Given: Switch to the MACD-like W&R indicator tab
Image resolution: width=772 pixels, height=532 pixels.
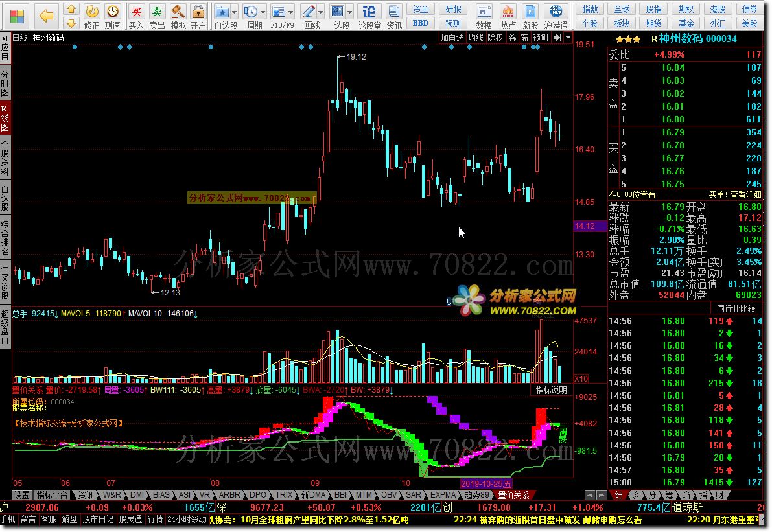Looking at the screenshot, I should click(x=111, y=494).
